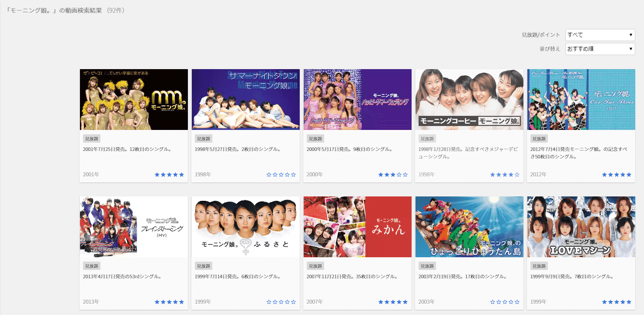Click the 2013年 year label

point(91,302)
